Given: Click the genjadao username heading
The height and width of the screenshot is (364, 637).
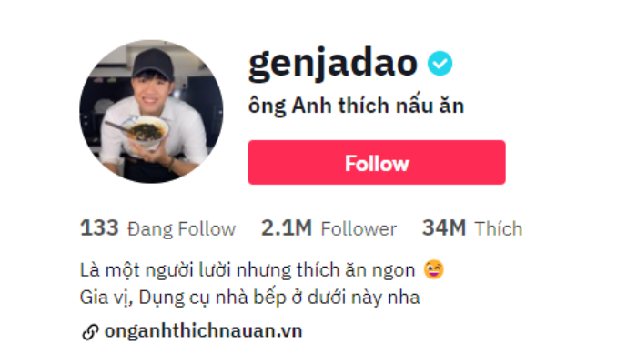Looking at the screenshot, I should click(333, 64).
